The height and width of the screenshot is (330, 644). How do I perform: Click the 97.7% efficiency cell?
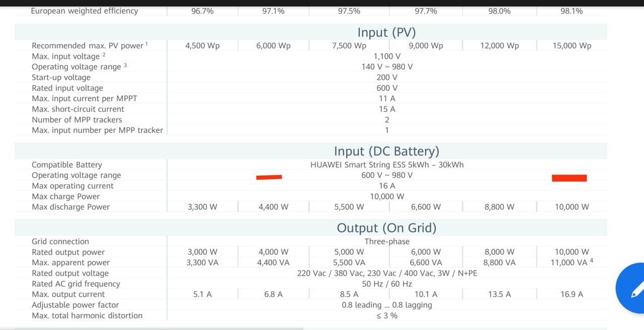coord(426,11)
